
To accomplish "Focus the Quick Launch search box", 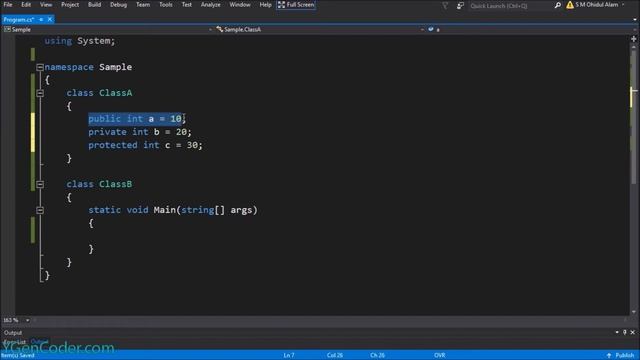I will pos(510,6).
